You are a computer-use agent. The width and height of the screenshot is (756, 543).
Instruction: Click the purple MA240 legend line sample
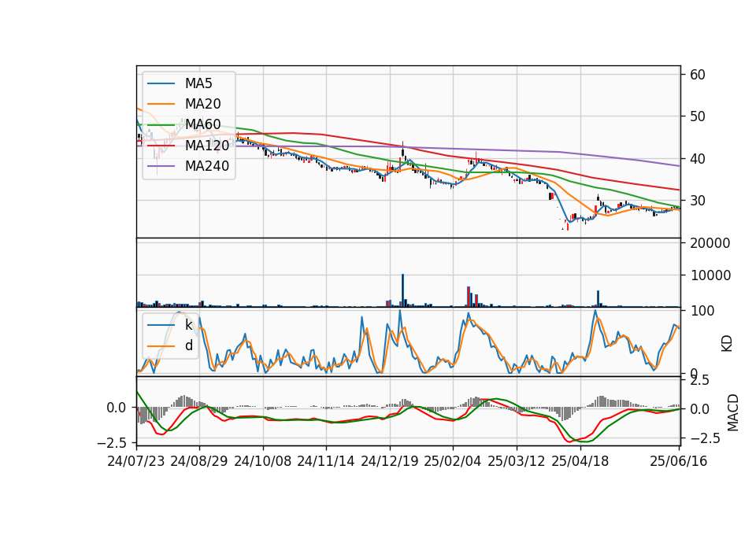click(x=161, y=166)
